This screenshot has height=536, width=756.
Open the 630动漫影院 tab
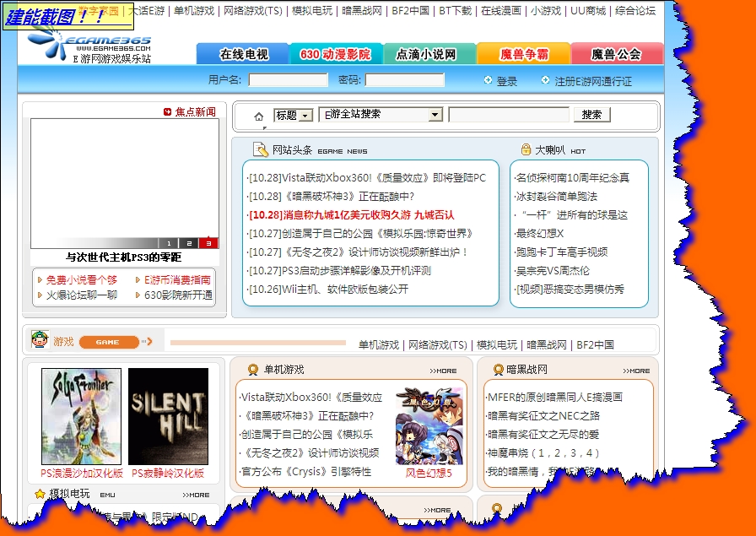pyautogui.click(x=336, y=54)
